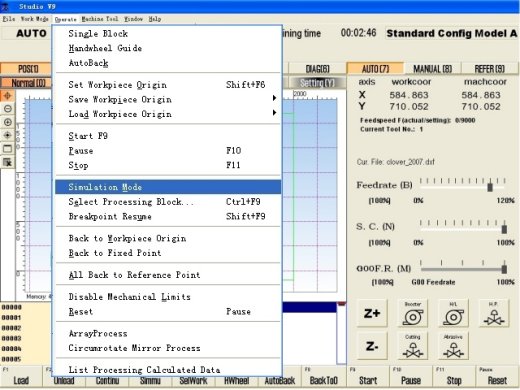Click the Studio V9 title bar app icon
The width and height of the screenshot is (520, 390).
point(6,6)
